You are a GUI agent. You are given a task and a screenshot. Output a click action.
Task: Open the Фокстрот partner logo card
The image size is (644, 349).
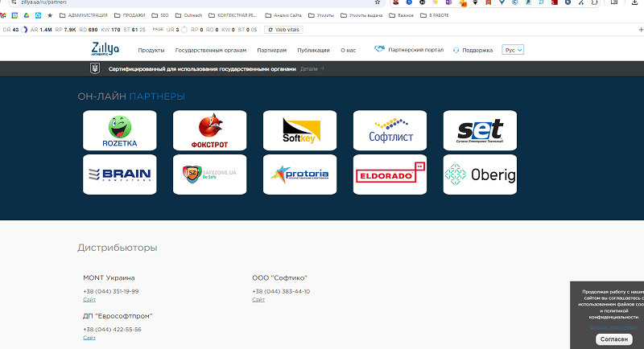(x=209, y=130)
